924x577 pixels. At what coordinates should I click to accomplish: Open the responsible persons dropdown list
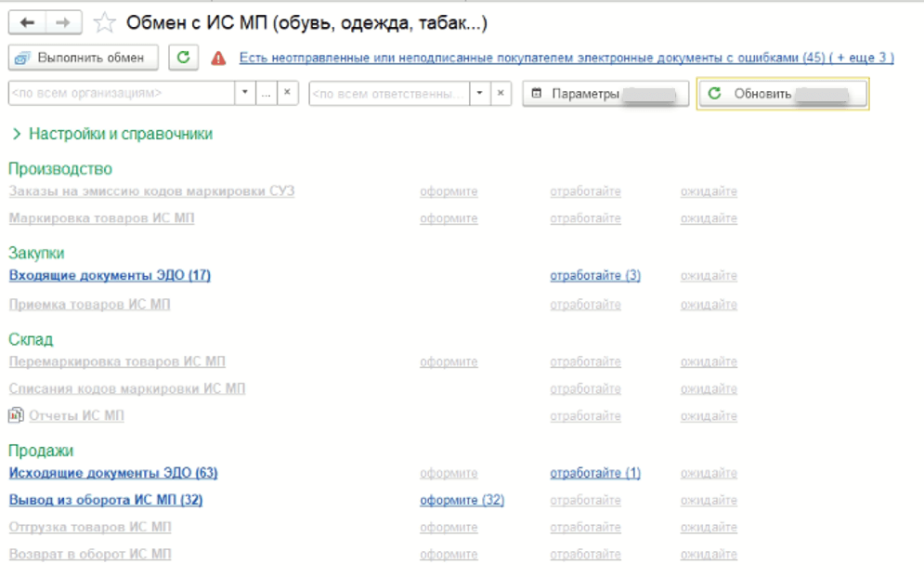click(479, 94)
